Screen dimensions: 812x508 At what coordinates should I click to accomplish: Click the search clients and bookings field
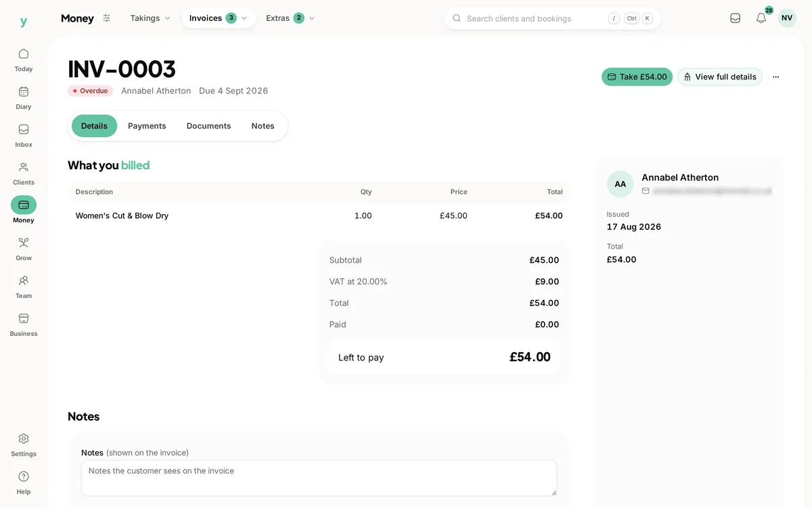(x=552, y=18)
